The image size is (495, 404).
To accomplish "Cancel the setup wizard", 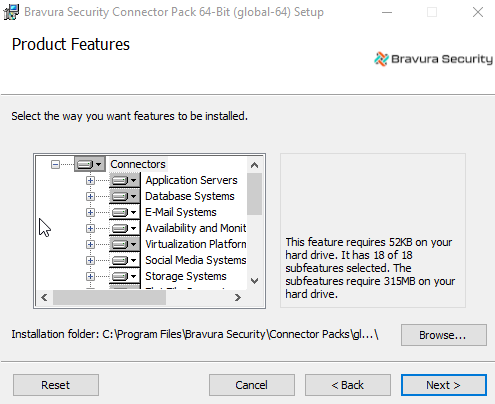I will tap(252, 385).
